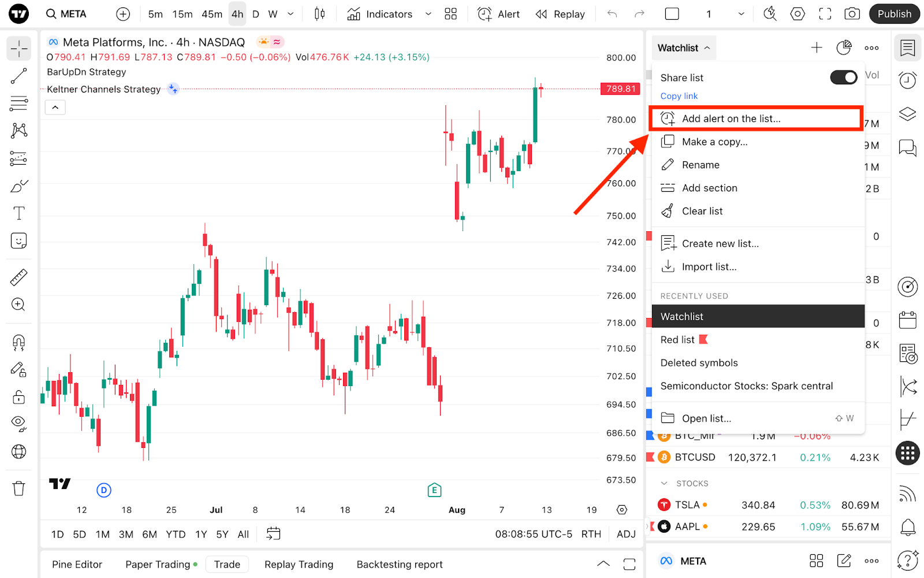Open the notifications bell icon

(x=908, y=527)
